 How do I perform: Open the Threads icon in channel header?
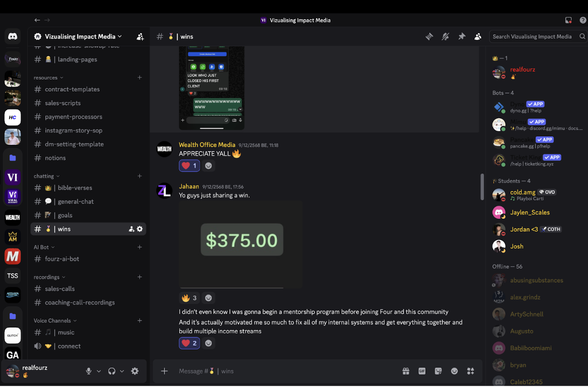point(429,36)
